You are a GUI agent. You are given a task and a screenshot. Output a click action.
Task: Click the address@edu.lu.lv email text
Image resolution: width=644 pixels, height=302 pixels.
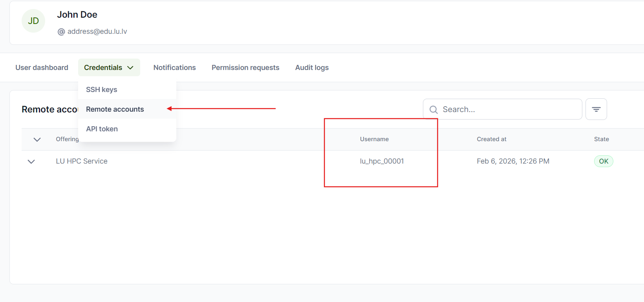click(x=97, y=31)
